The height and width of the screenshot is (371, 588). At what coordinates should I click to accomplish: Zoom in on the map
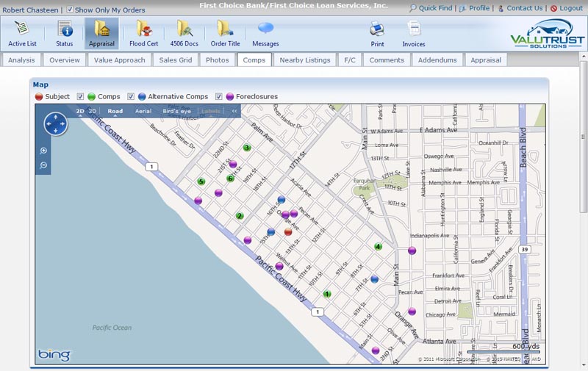click(x=44, y=151)
